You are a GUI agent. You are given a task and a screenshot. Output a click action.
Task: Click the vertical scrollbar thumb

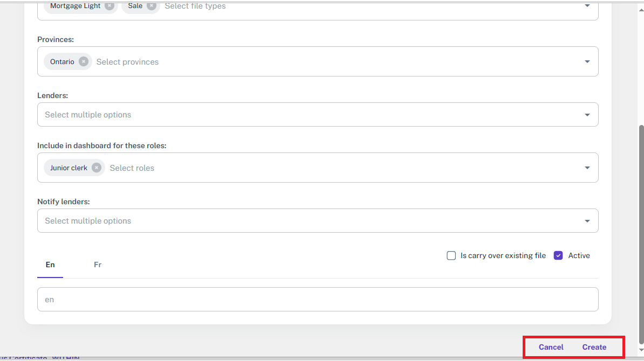pos(640,232)
